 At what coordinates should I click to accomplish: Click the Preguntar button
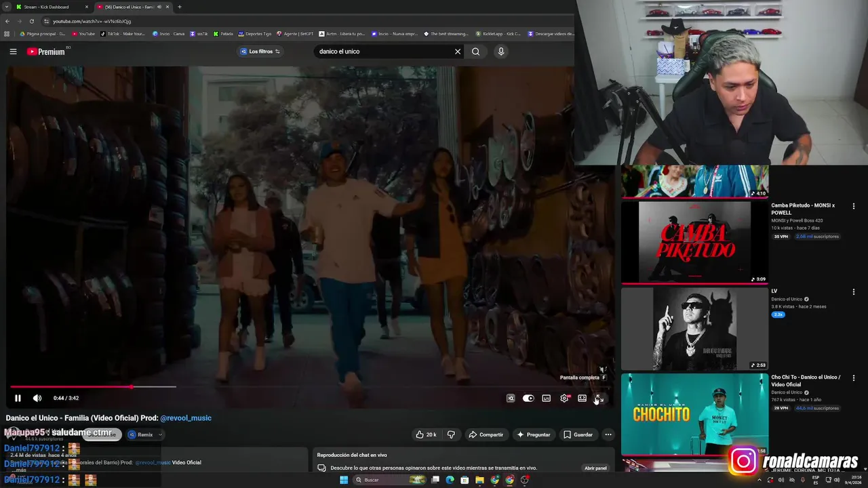pos(533,434)
